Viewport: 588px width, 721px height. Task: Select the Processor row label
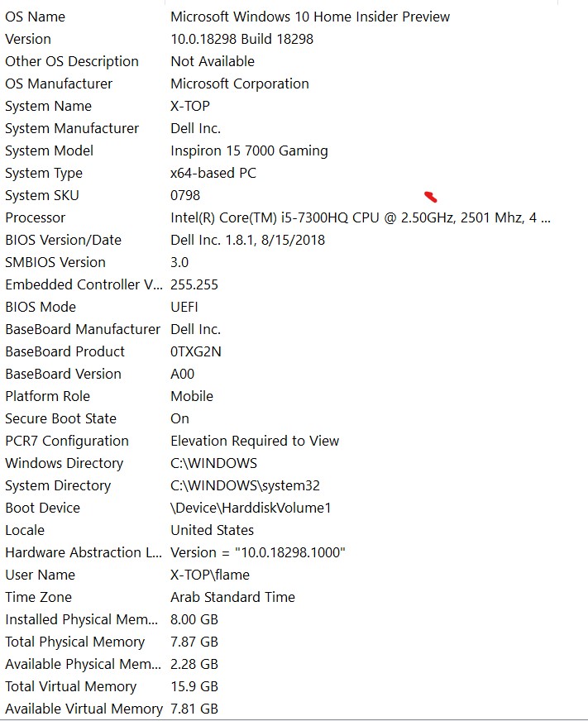(x=35, y=218)
